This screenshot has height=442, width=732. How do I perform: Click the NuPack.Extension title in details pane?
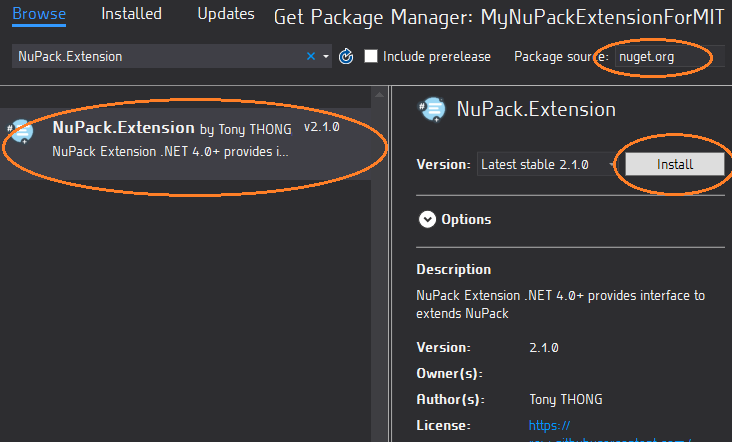point(536,109)
